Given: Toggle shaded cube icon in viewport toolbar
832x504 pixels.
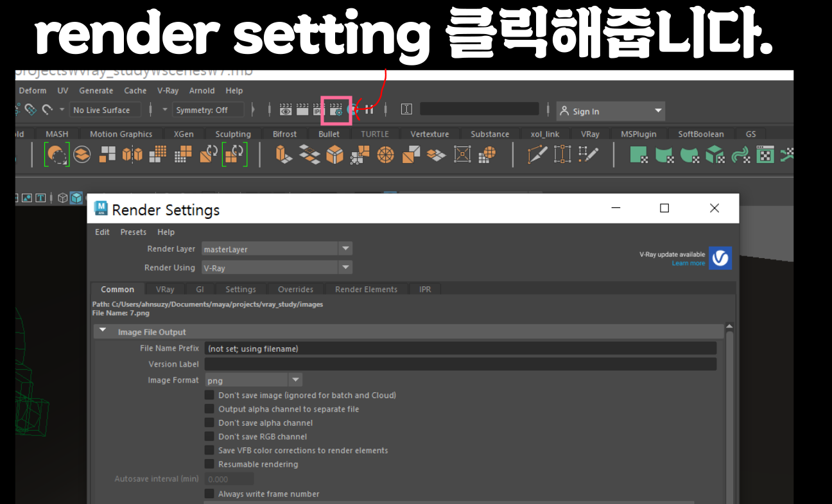Looking at the screenshot, I should pos(76,198).
